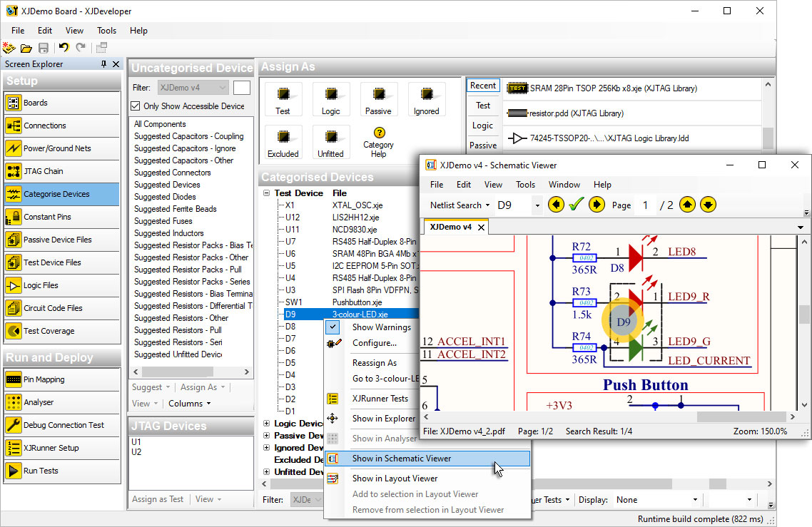
Task: Toggle Show Warnings in context menu
Action: [382, 327]
